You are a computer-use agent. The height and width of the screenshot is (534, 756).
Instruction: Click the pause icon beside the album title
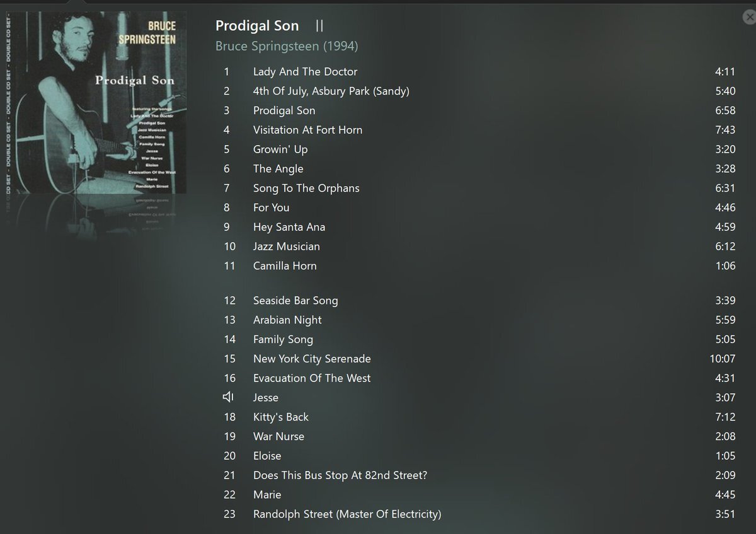tap(319, 26)
